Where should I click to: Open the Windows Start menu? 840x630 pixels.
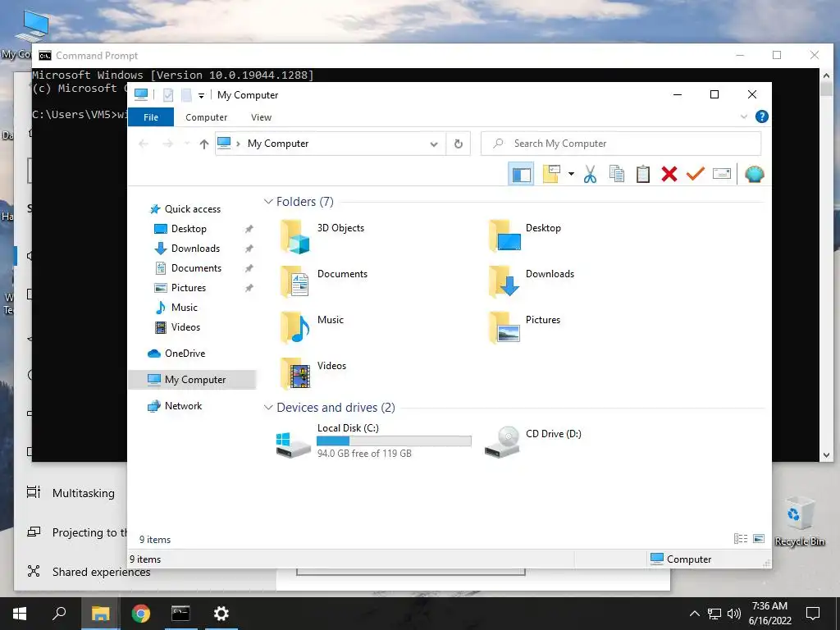pos(20,614)
